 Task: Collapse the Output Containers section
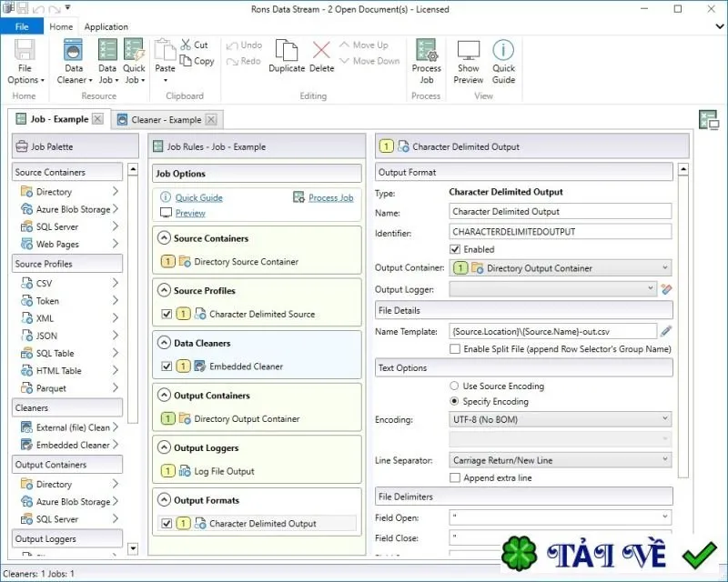pyautogui.click(x=164, y=396)
